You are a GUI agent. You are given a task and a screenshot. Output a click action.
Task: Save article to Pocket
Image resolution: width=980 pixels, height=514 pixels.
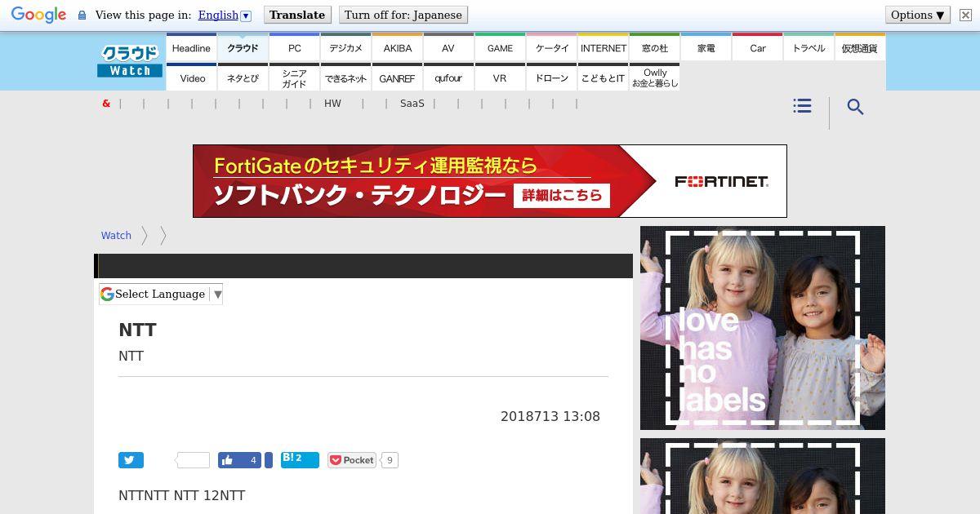(x=352, y=460)
